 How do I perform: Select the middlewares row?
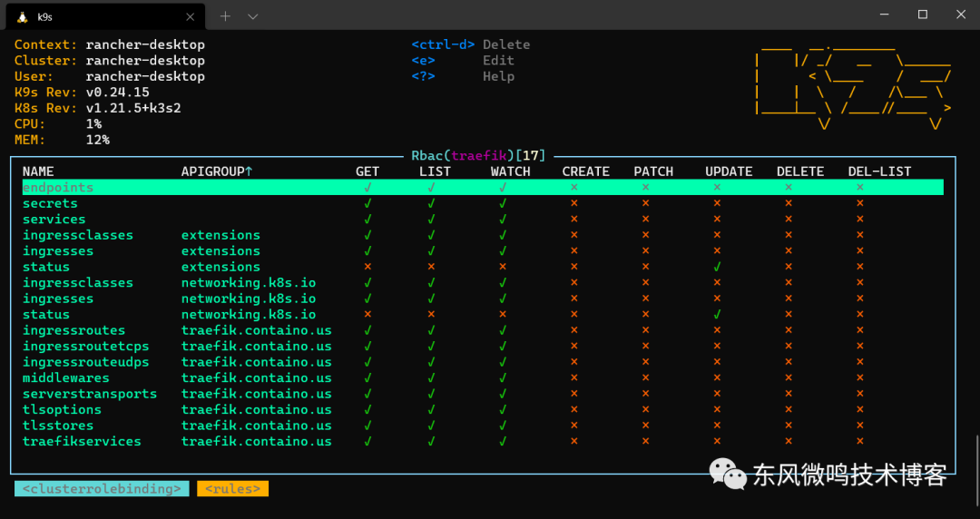(x=483, y=377)
